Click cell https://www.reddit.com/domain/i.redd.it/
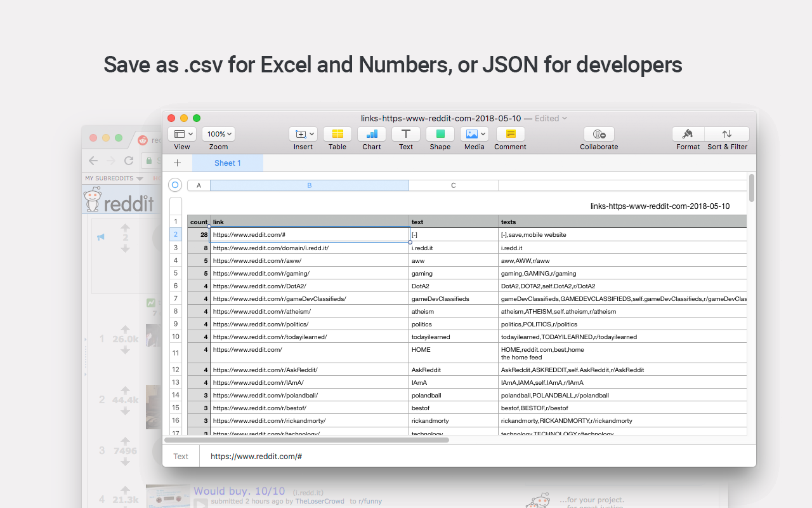 [x=310, y=248]
